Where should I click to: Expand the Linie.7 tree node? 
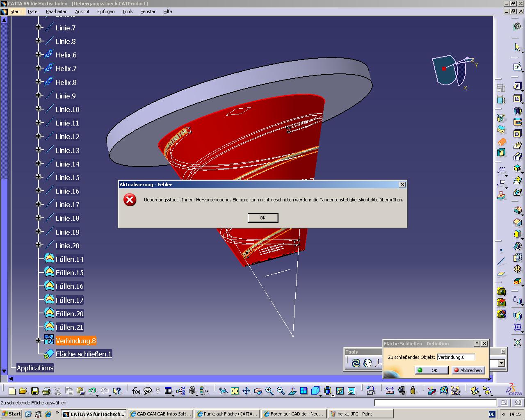39,27
